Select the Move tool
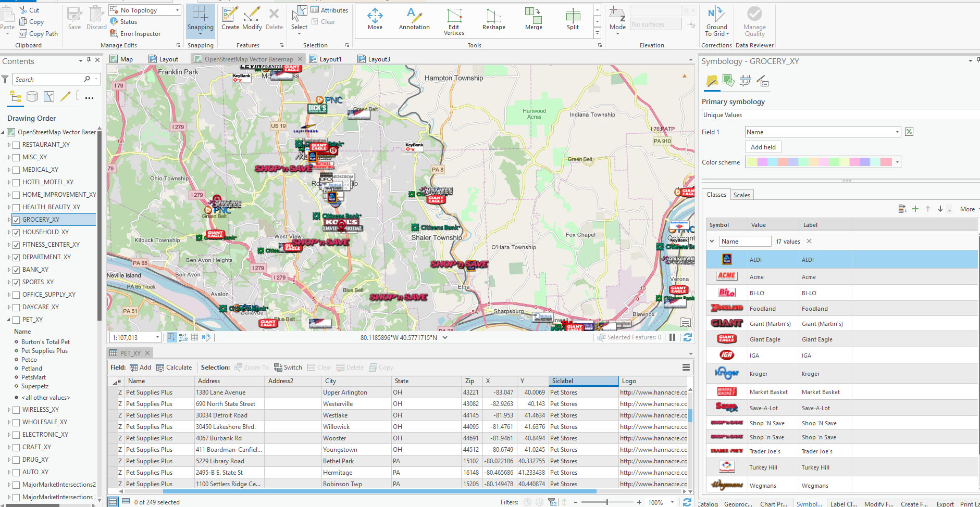 pos(375,19)
